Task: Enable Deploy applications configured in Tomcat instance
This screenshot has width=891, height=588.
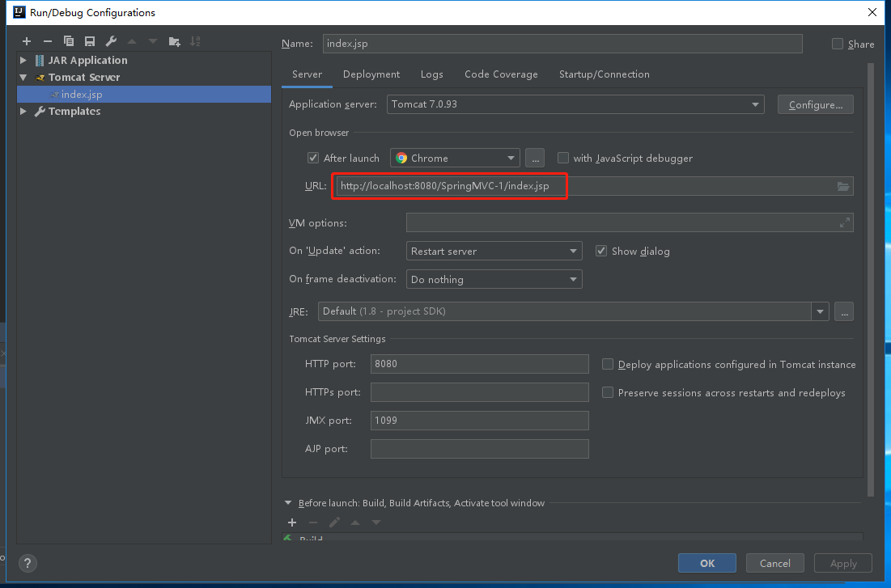Action: pyautogui.click(x=608, y=364)
